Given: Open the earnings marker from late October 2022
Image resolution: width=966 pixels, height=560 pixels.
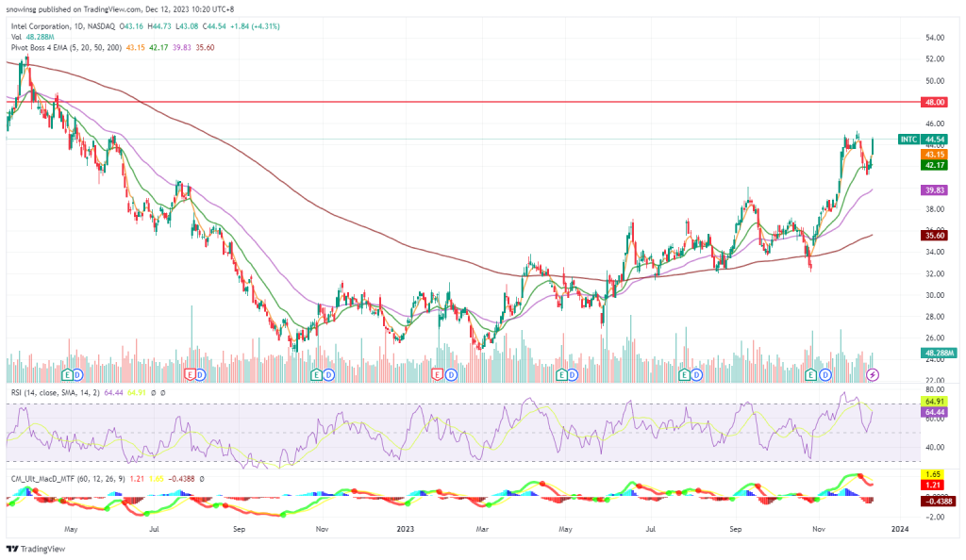Looking at the screenshot, I should point(317,374).
